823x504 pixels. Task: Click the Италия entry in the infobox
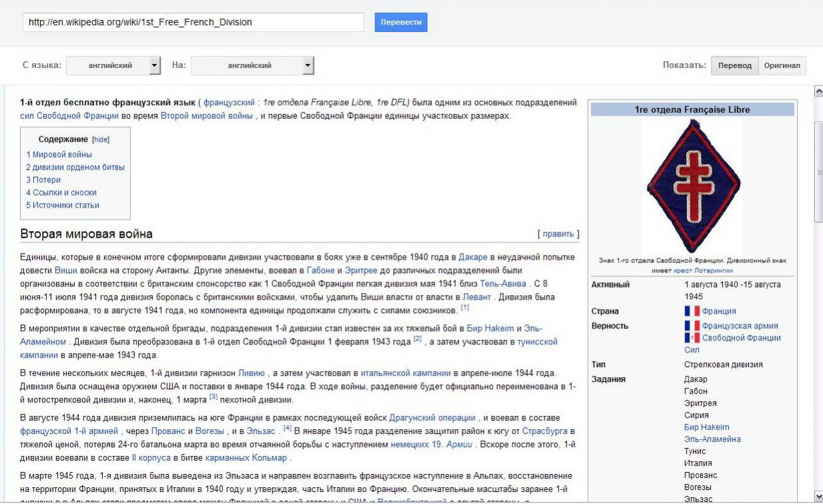[698, 463]
